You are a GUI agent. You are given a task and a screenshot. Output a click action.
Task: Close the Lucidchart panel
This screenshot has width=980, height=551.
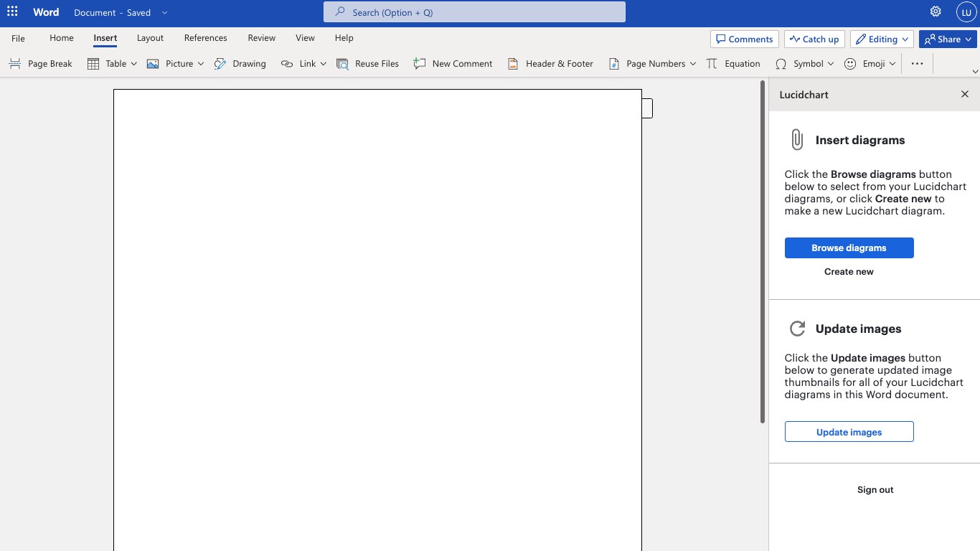coord(965,94)
